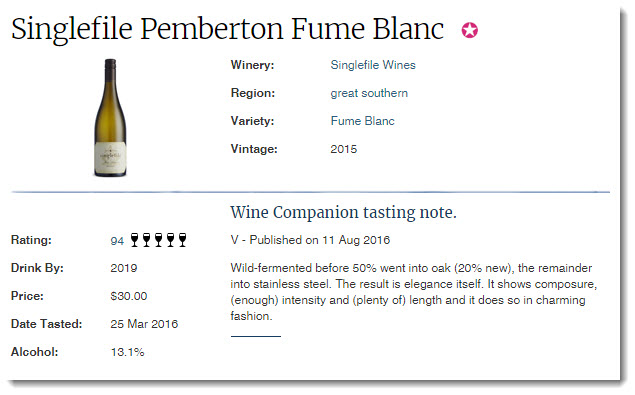Click the wine bottle thumbnail image
The width and height of the screenshot is (635, 395).
(x=110, y=118)
